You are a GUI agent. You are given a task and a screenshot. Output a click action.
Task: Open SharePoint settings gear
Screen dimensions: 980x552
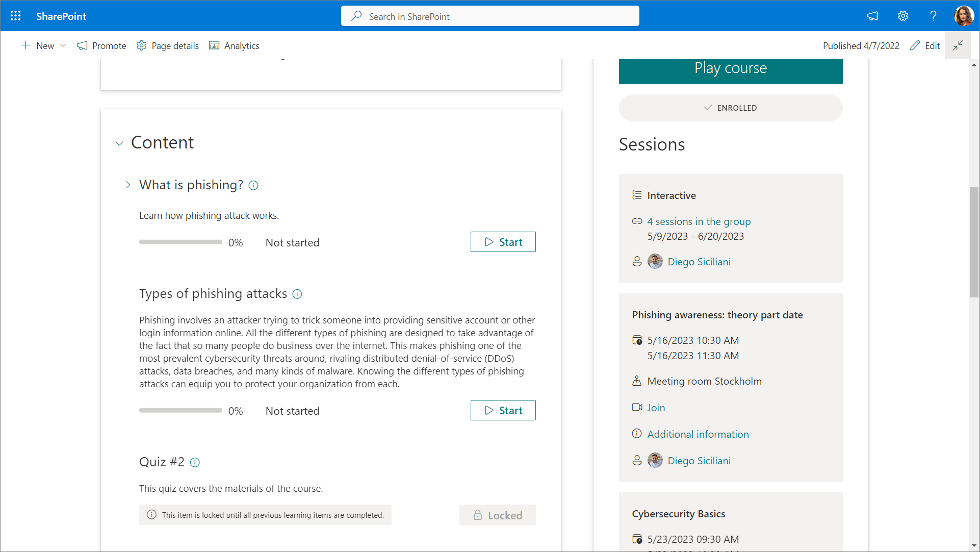903,16
